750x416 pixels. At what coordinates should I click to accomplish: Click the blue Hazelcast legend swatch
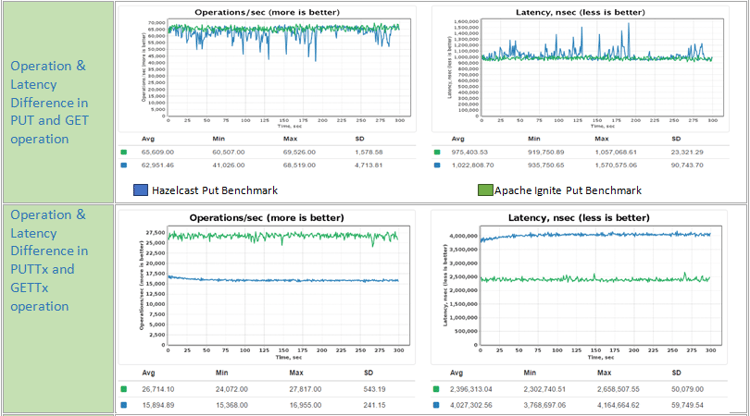click(141, 190)
